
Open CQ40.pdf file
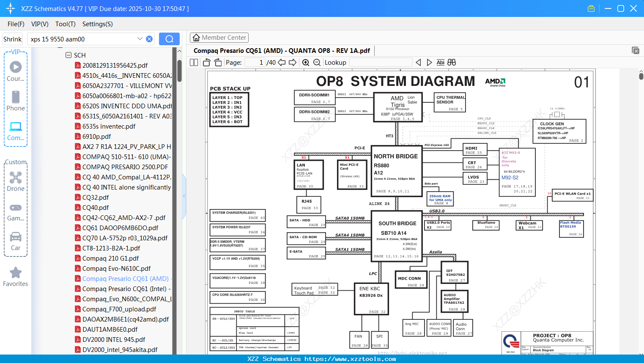coord(96,208)
